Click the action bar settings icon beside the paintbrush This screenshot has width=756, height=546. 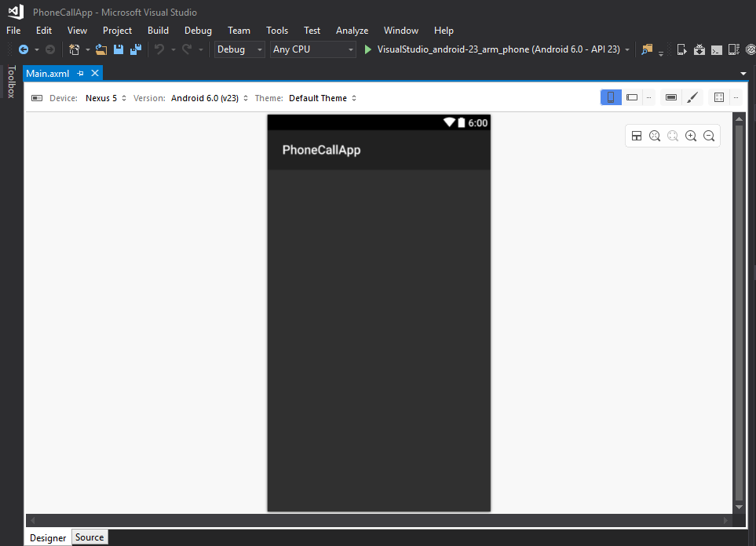pyautogui.click(x=671, y=97)
